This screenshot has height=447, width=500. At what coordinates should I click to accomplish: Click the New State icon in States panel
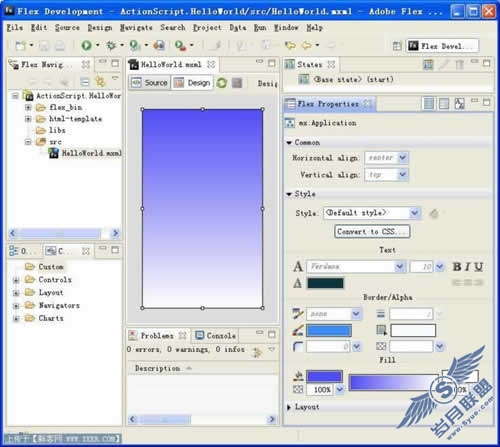pos(428,64)
